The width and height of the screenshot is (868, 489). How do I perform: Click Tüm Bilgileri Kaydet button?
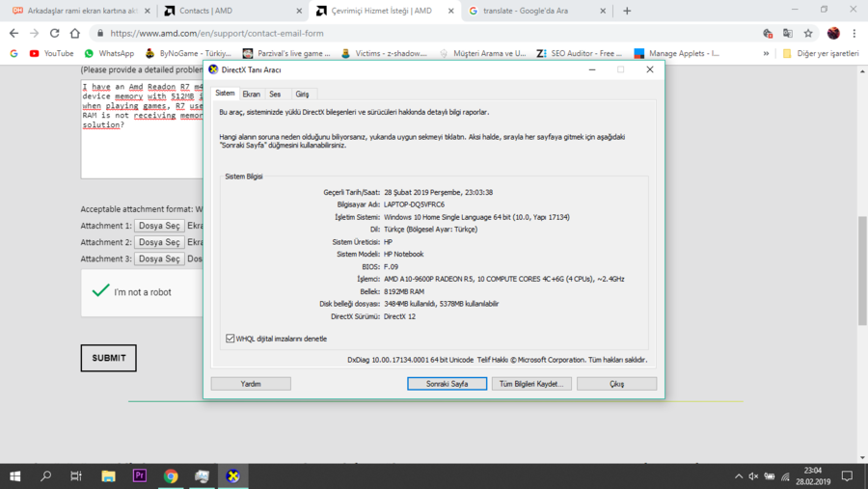tap(531, 384)
